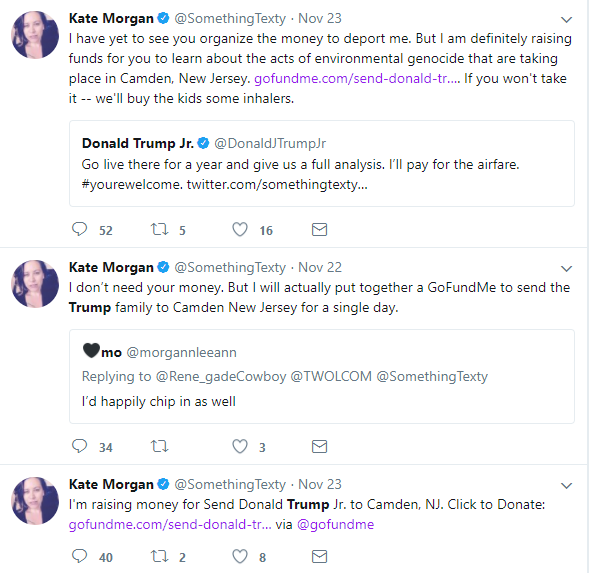This screenshot has width=589, height=573.
Task: Open Kate Morgan's avatar on first tweet
Action: pos(35,35)
